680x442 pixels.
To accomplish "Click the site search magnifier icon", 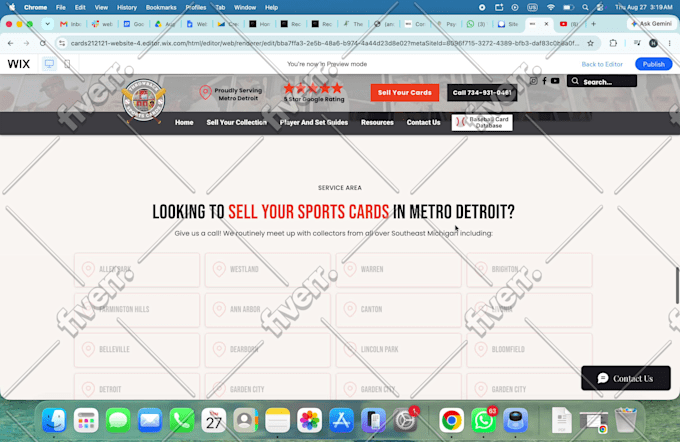I will [575, 81].
